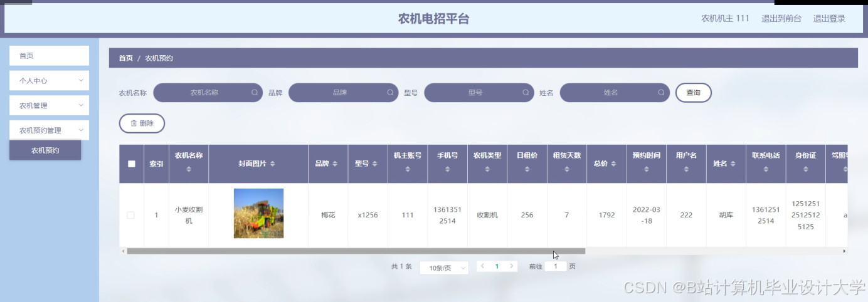The width and height of the screenshot is (868, 302).
Task: Sort by 租赁天数 column arrows
Action: pos(566,169)
